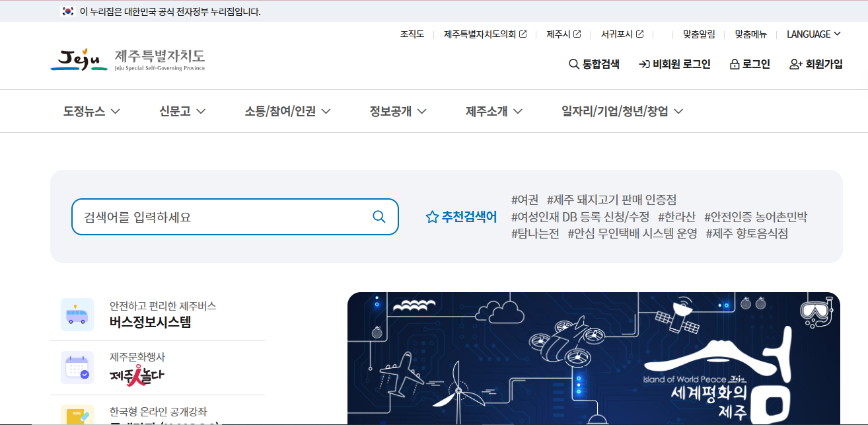Open the 조직도 link
Screen dimensions: 868x425
[x=412, y=34]
